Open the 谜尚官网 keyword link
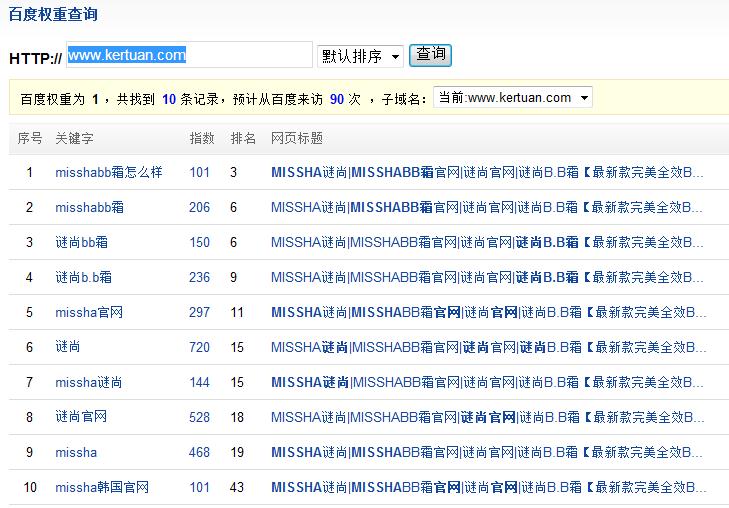729x508 pixels. pos(81,417)
